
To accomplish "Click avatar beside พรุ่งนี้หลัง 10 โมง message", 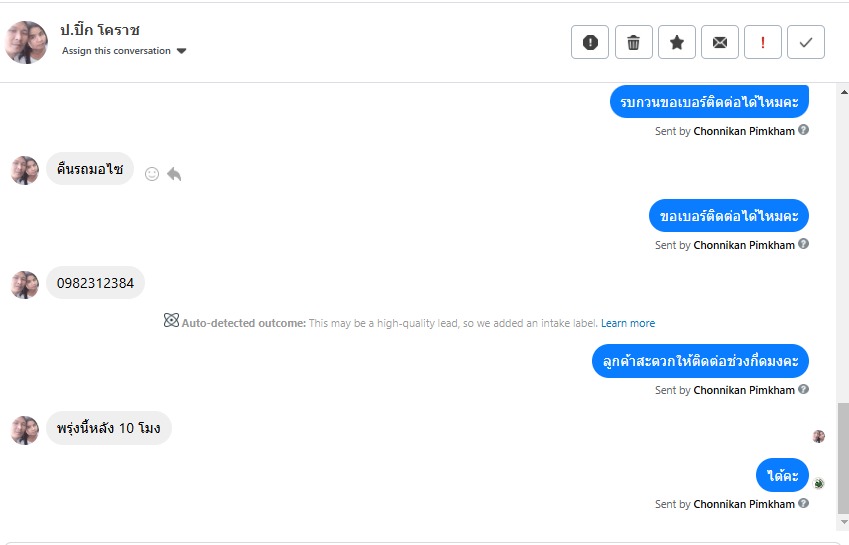I will [x=24, y=430].
